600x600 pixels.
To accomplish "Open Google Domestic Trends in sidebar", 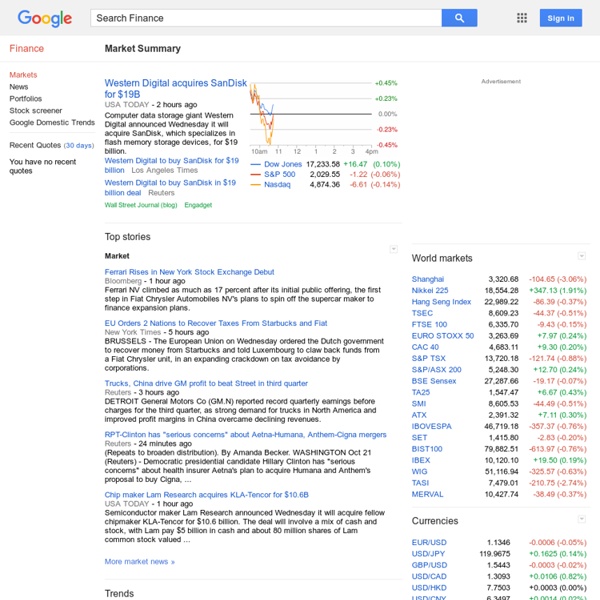I will point(52,123).
